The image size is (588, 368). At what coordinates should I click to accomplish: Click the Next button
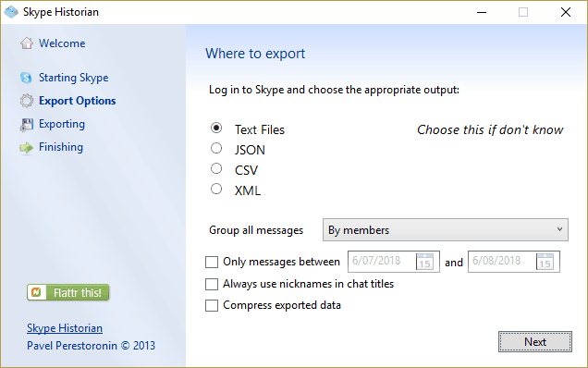[x=535, y=342]
